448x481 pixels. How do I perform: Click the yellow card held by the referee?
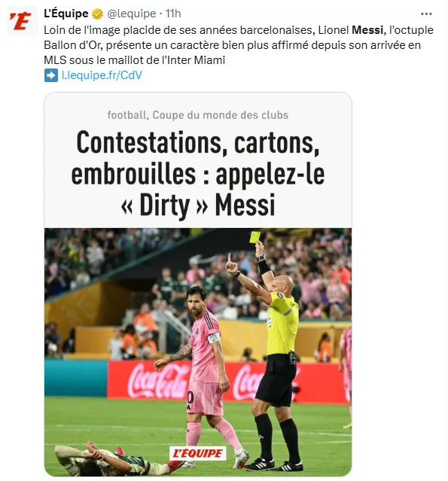pos(254,237)
